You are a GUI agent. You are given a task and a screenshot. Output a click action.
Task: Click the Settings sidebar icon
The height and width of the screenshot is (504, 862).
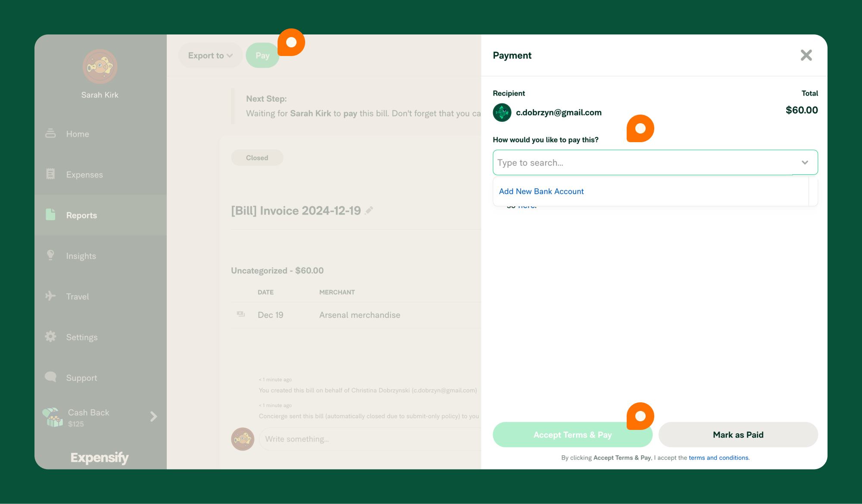[x=51, y=336]
